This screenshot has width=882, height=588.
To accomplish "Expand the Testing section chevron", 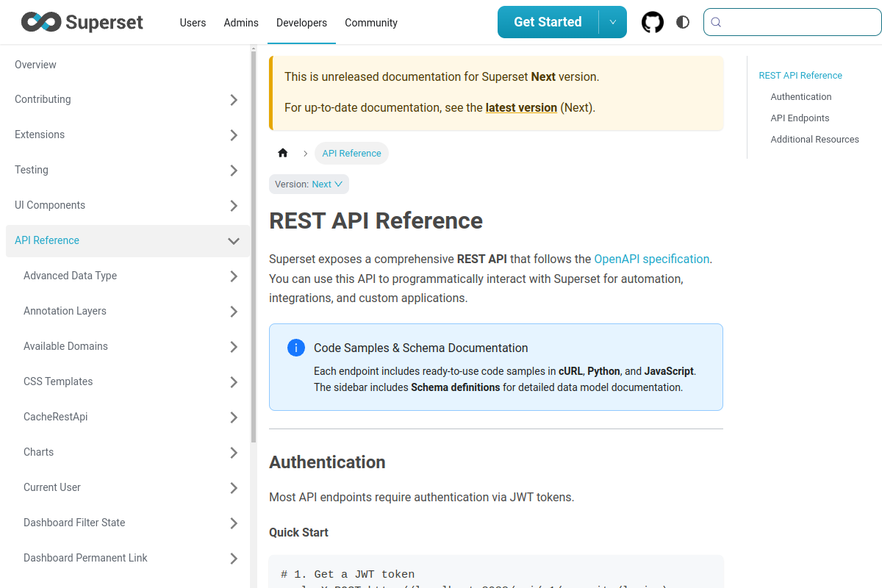I will pos(234,171).
